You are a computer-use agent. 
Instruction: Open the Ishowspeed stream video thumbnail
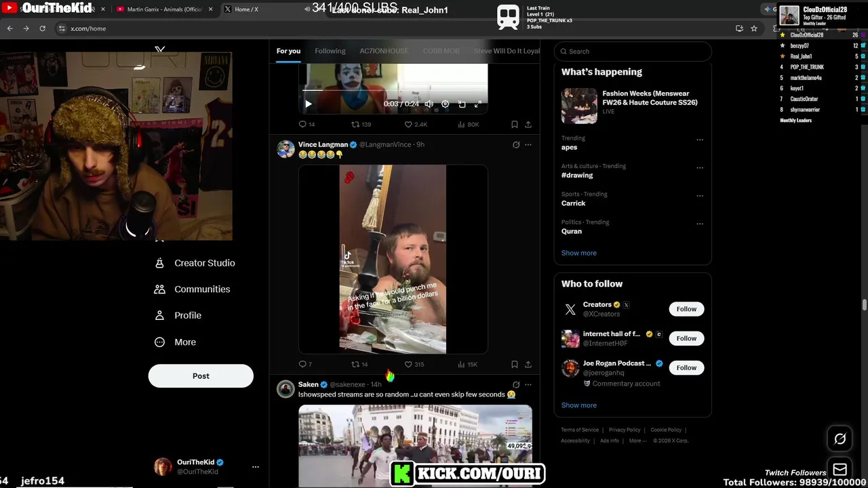(415, 446)
